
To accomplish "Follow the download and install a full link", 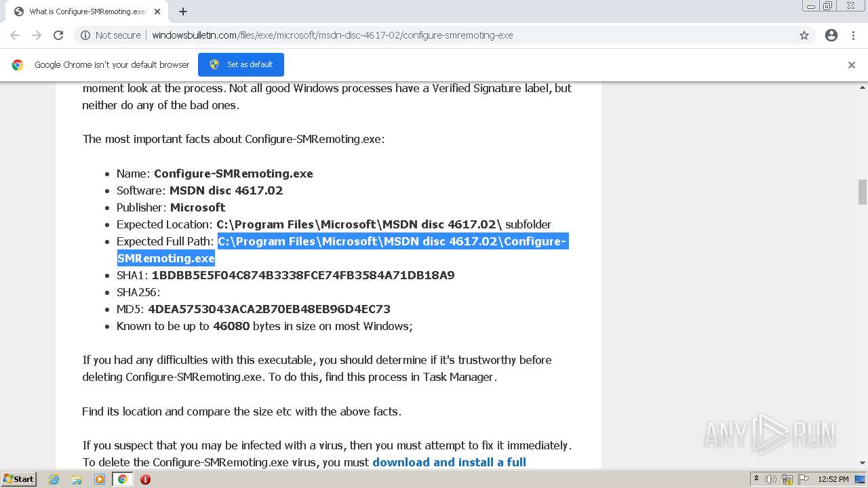I will 449,462.
